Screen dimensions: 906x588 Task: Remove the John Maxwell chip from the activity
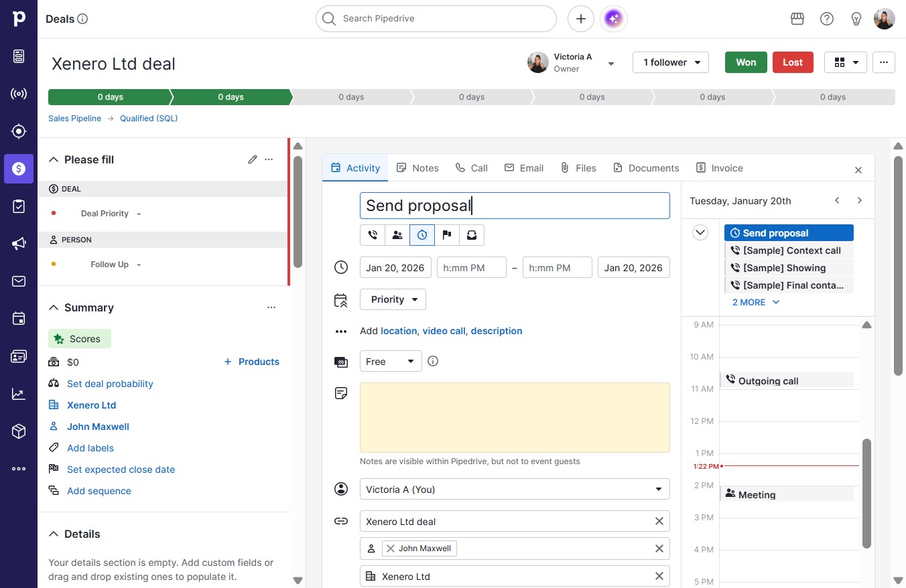click(x=391, y=548)
